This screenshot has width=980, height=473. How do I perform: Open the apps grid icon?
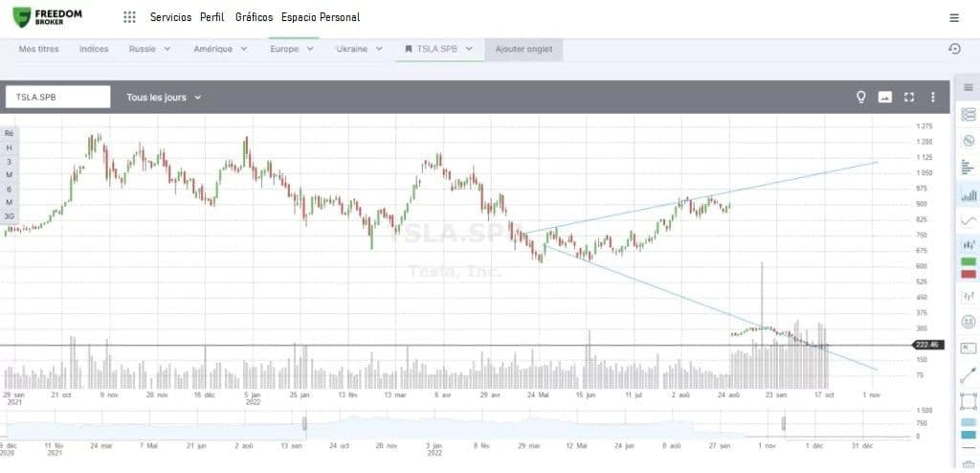tap(129, 17)
